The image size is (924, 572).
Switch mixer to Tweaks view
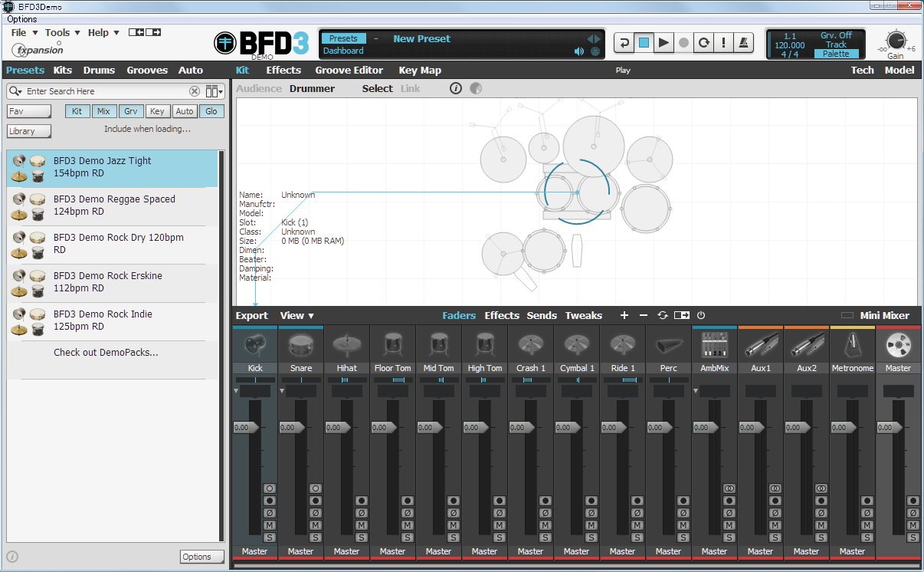tap(584, 315)
